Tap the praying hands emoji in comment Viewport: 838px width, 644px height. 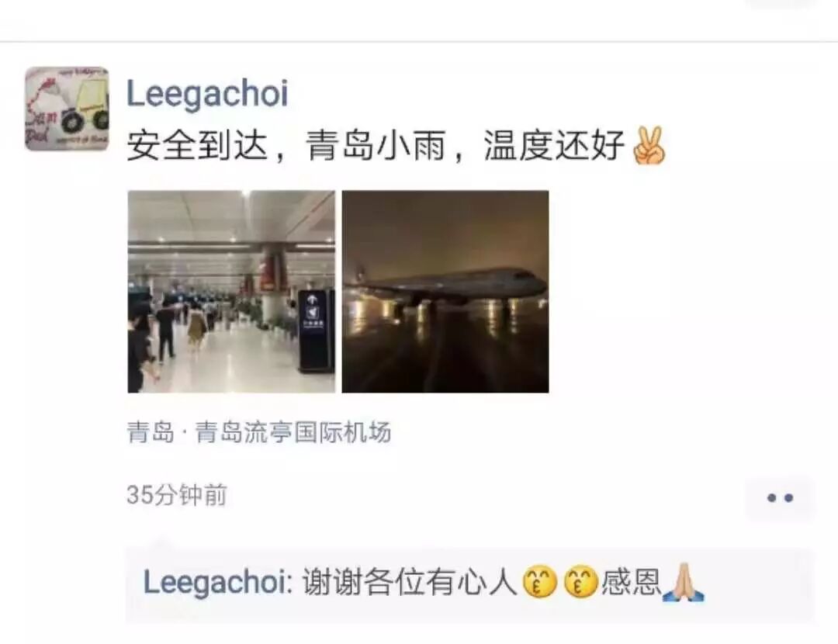pyautogui.click(x=683, y=583)
